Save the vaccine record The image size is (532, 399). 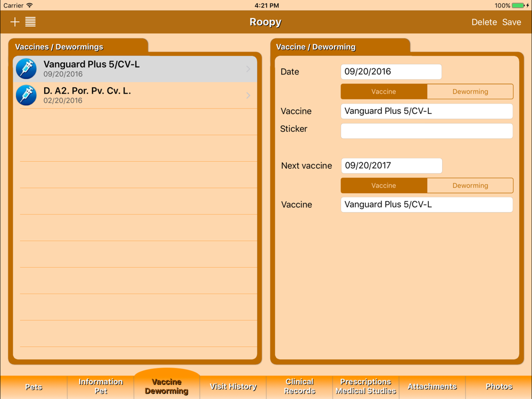[x=512, y=22]
